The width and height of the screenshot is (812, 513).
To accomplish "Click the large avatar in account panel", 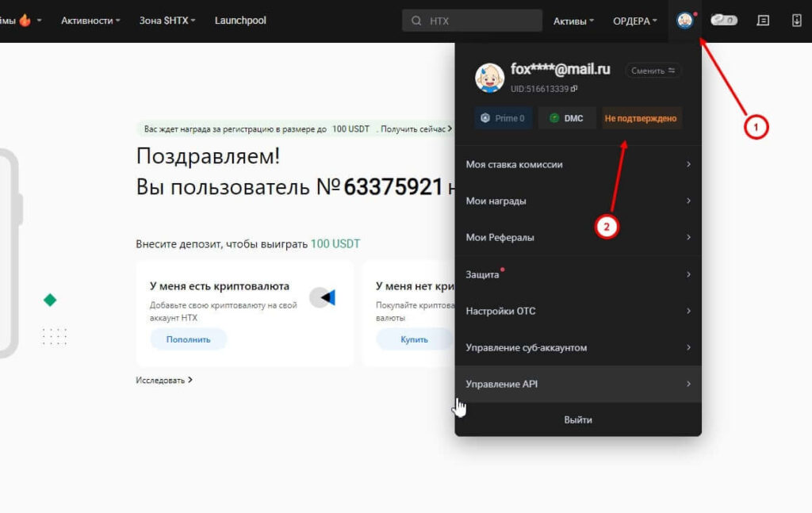I will pyautogui.click(x=489, y=78).
